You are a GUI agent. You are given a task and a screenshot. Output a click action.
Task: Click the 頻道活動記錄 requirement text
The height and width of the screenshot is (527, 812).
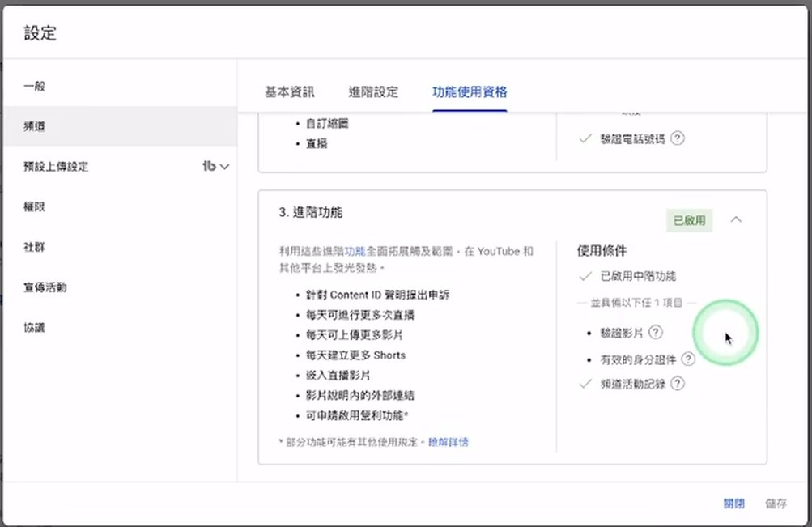click(633, 385)
